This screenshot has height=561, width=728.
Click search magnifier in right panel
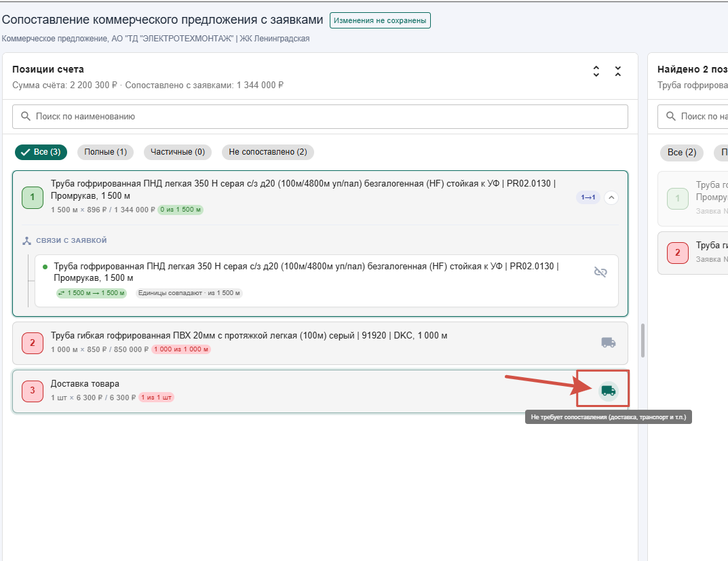[x=671, y=116]
